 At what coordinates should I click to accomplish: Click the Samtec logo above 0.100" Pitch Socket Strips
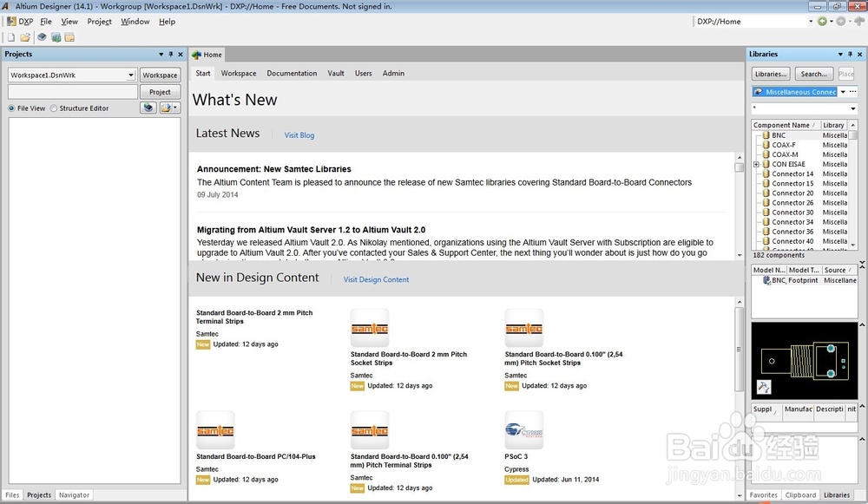click(x=523, y=328)
